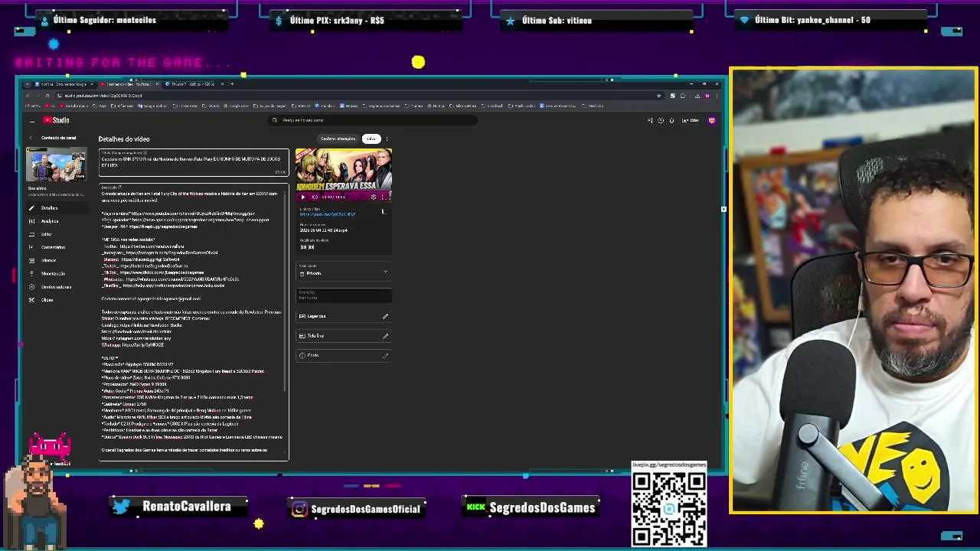This screenshot has width=980, height=551.
Task: Copy the video link
Action: (383, 212)
